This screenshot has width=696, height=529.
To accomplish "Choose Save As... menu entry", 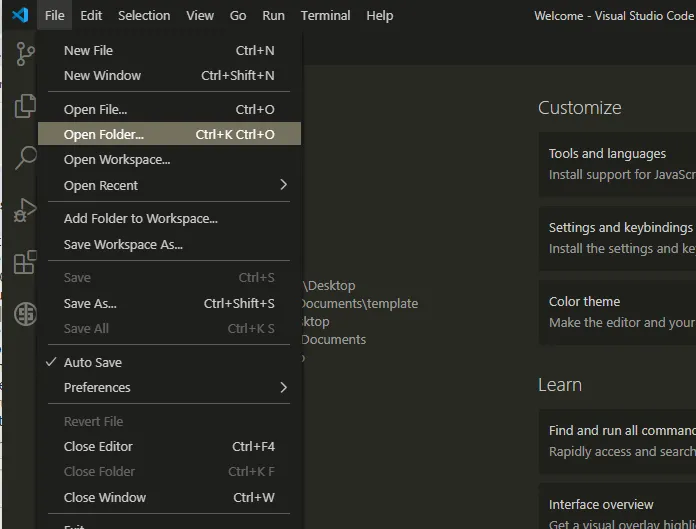I will point(169,304).
